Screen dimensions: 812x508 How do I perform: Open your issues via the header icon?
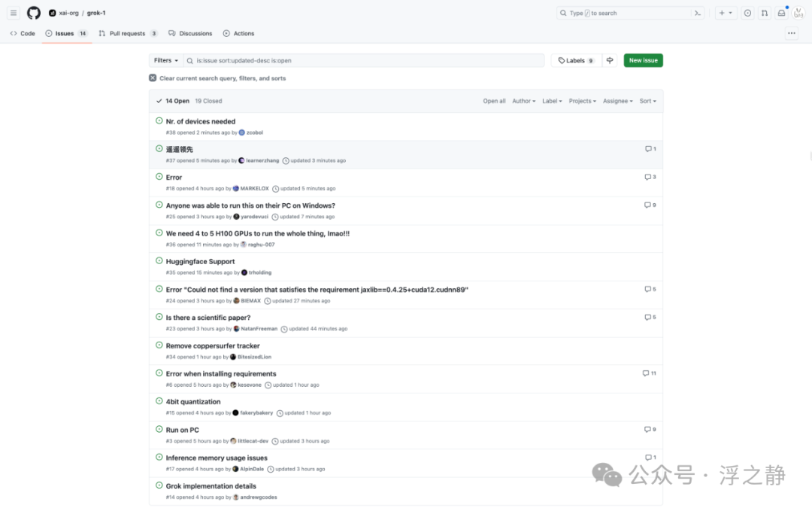(x=747, y=13)
